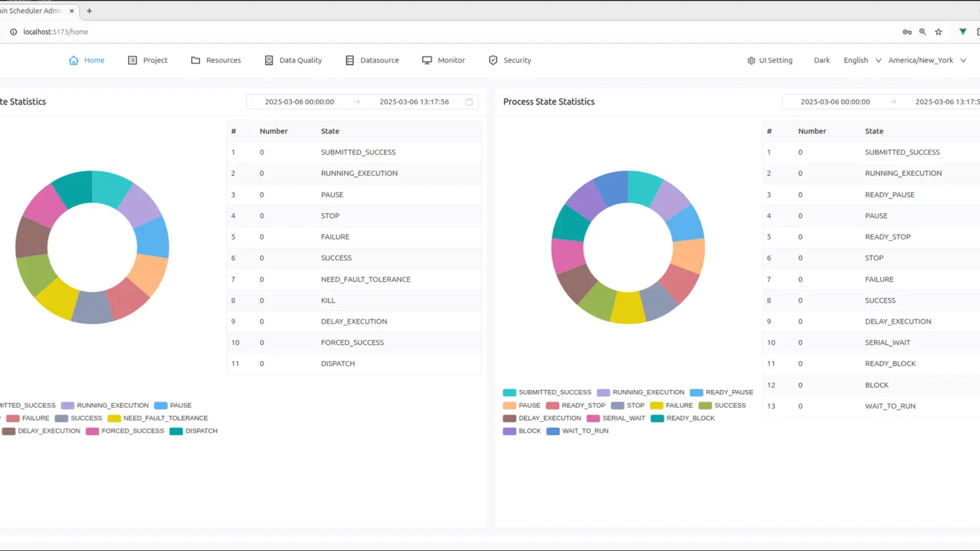Click task start date 2025-03-06 00:00:00

tap(300, 102)
